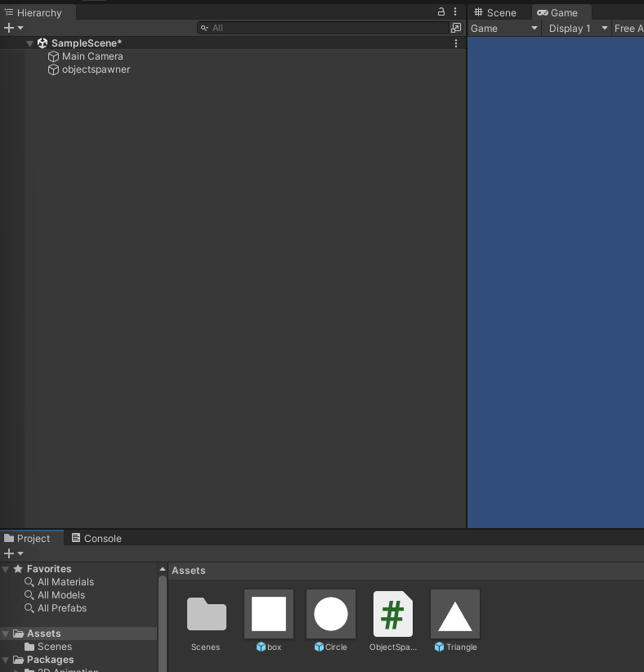Image resolution: width=644 pixels, height=672 pixels.
Task: Click the folder icon beside tree Scenes
Action: coord(29,647)
